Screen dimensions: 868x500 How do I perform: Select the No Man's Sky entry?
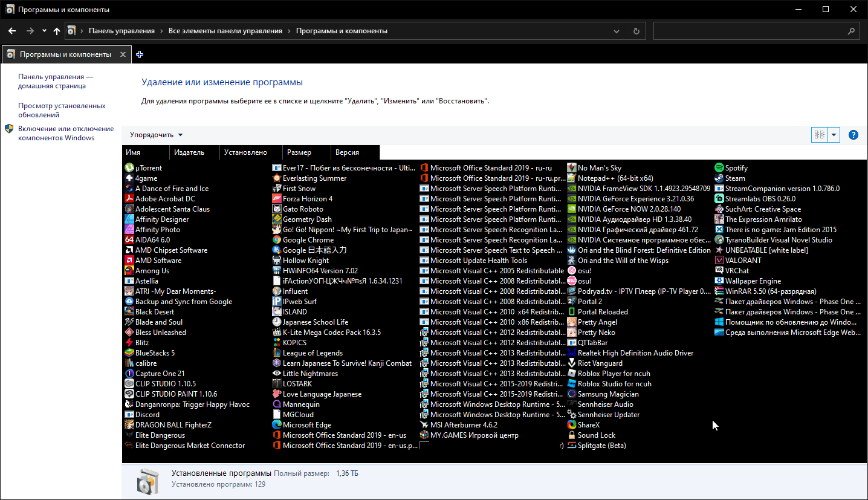594,168
